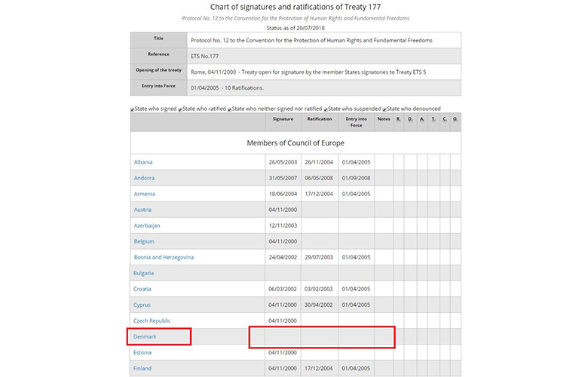This screenshot has height=377, width=588.
Task: Click the 'O.' column header abbreviation
Action: (455, 119)
